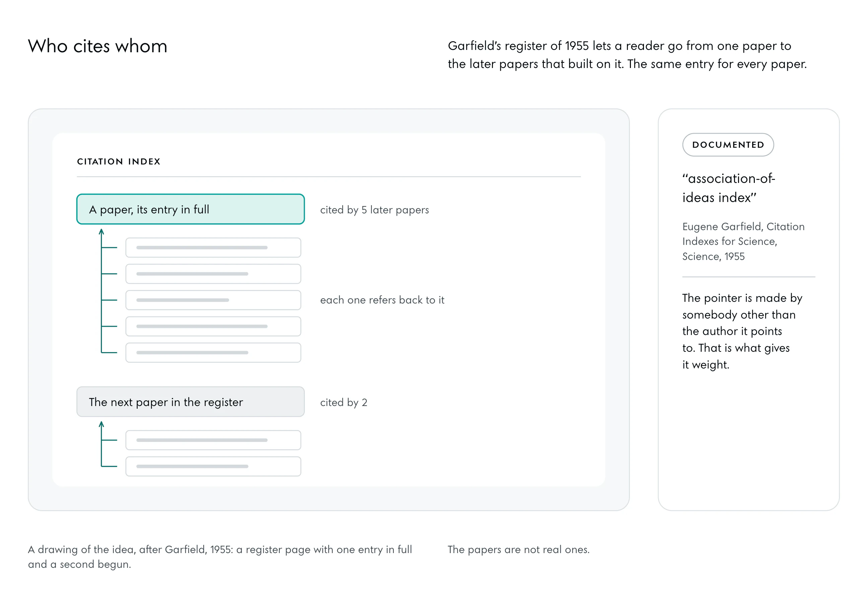The width and height of the screenshot is (868, 604).
Task: Click 'The pointer is made by somebody' paragraph
Action: 742,331
